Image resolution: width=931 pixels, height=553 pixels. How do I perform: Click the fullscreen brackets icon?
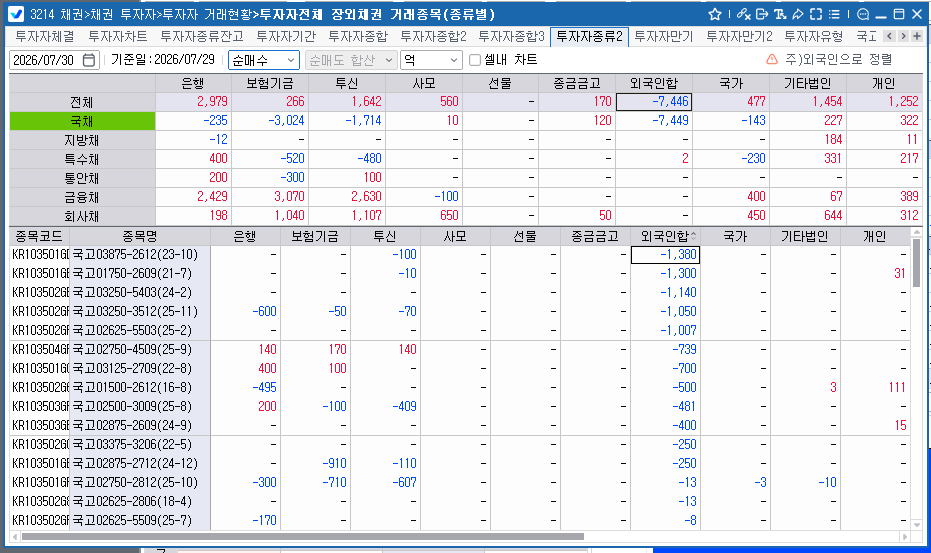tap(816, 14)
